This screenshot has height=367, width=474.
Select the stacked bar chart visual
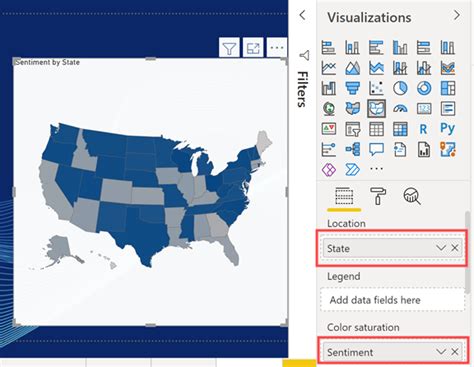329,47
